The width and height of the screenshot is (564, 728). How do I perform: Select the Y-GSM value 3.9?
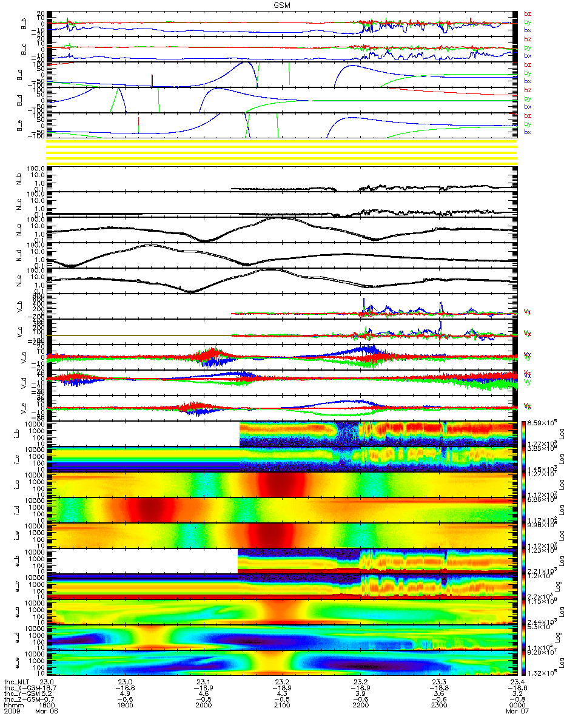(360, 693)
